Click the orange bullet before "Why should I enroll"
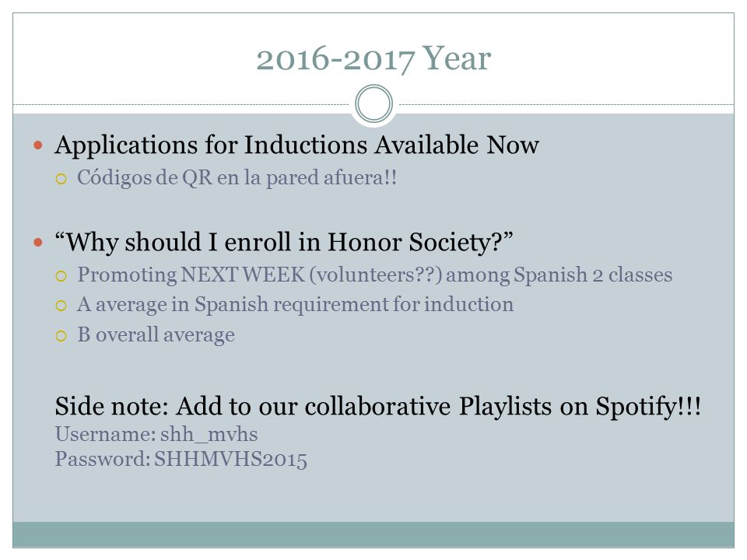 (38, 243)
